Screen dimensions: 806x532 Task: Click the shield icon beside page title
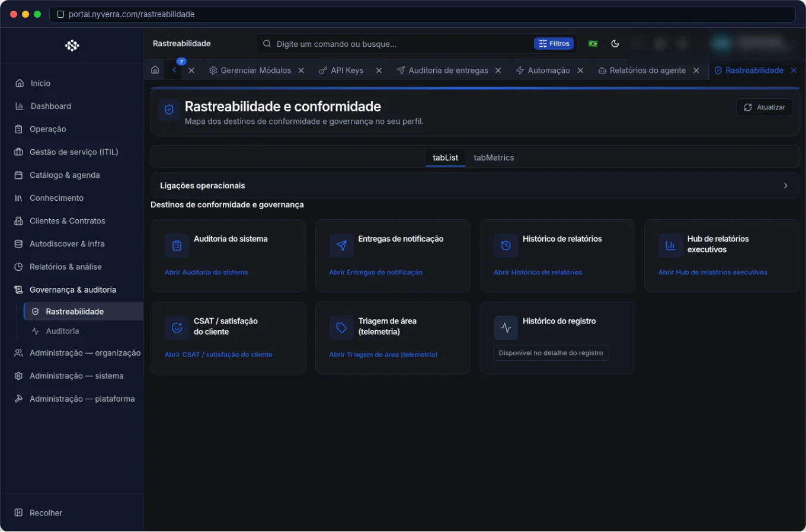(x=169, y=110)
